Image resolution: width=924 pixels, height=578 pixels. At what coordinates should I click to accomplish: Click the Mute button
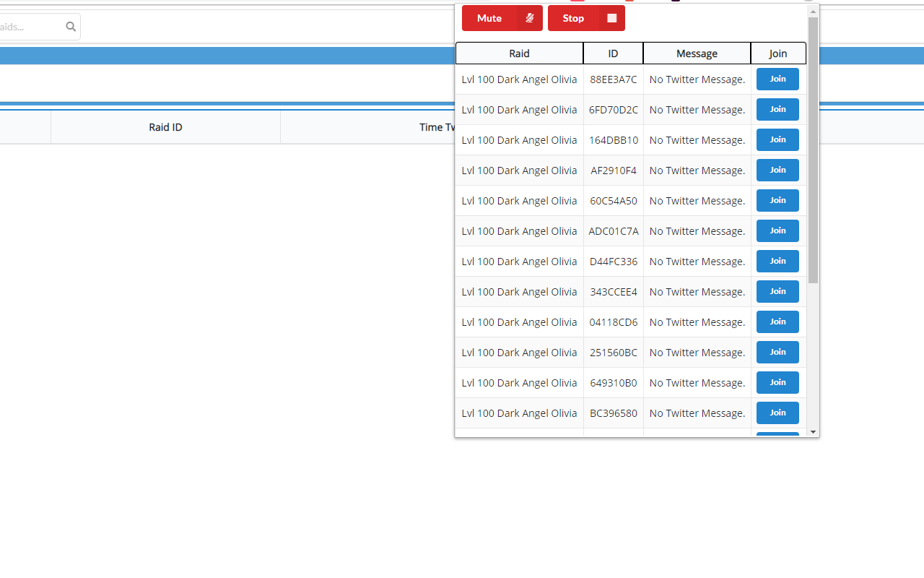coord(502,18)
